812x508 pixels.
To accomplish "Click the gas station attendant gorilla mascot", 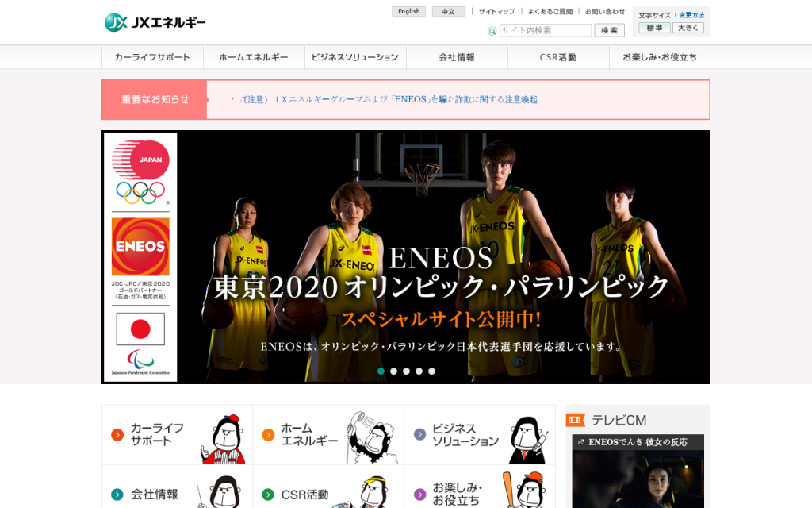I will pos(223,438).
